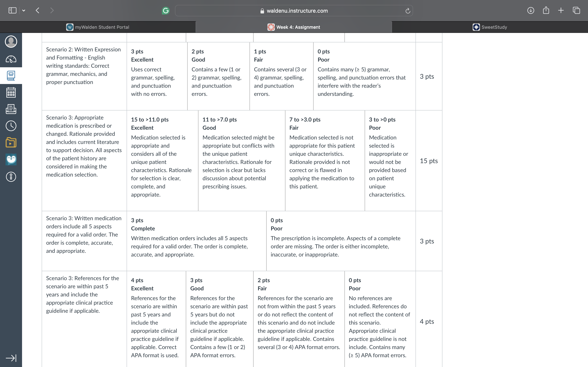Click the Grammarly extension icon
This screenshot has width=588, height=367.
(166, 10)
